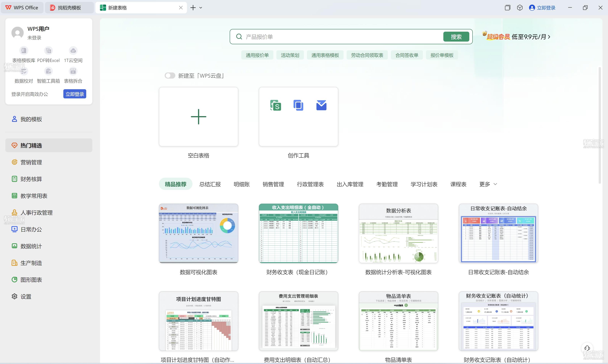Open the 数据校对 icon
This screenshot has height=364, width=608.
(24, 71)
